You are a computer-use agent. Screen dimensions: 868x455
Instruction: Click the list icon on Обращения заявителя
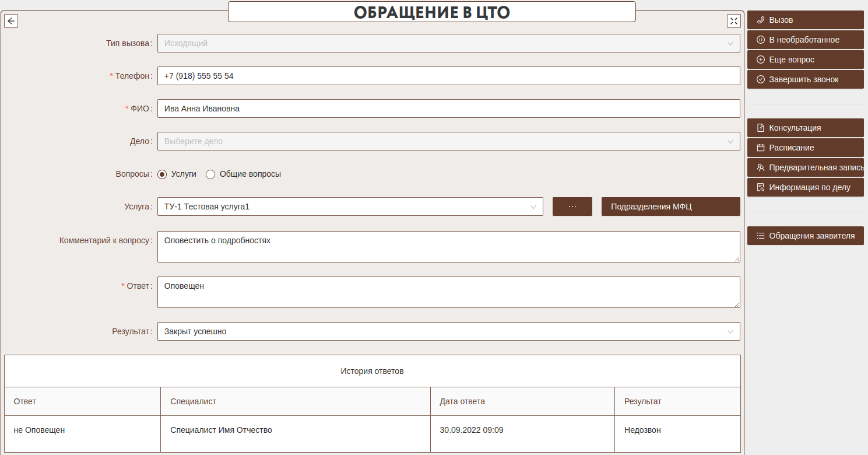tap(760, 236)
